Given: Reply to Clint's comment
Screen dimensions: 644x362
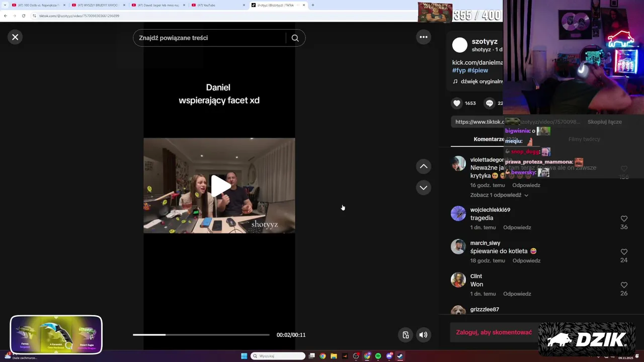Looking at the screenshot, I should pos(517,294).
